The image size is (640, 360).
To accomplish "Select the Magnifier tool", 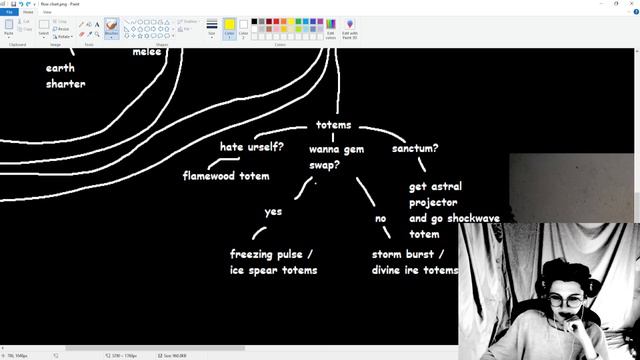I will [x=97, y=34].
